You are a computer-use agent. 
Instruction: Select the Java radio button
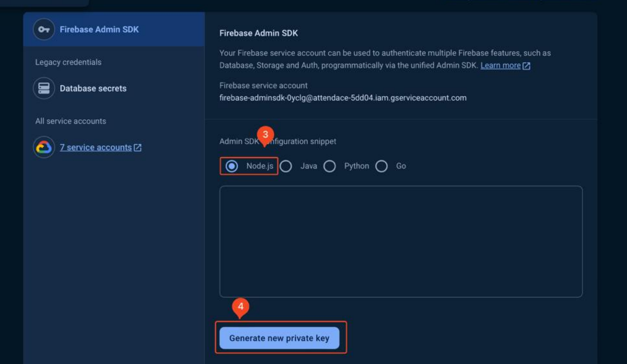pos(286,166)
